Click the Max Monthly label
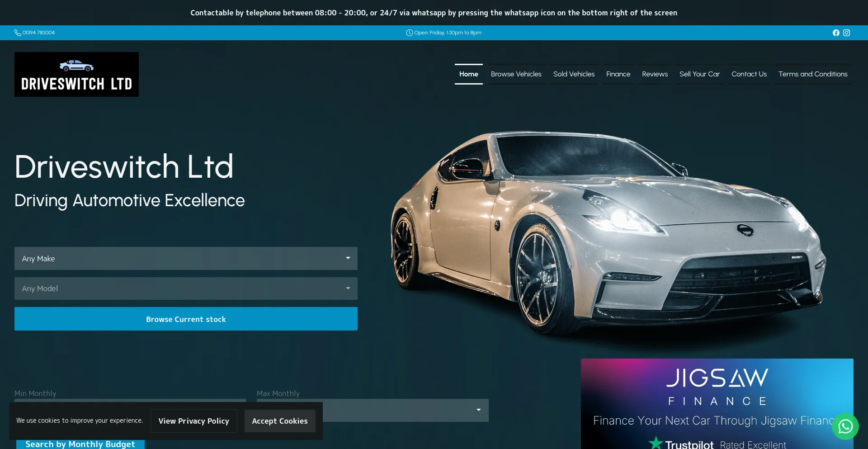Viewport: 868px width, 449px height. pos(278,393)
